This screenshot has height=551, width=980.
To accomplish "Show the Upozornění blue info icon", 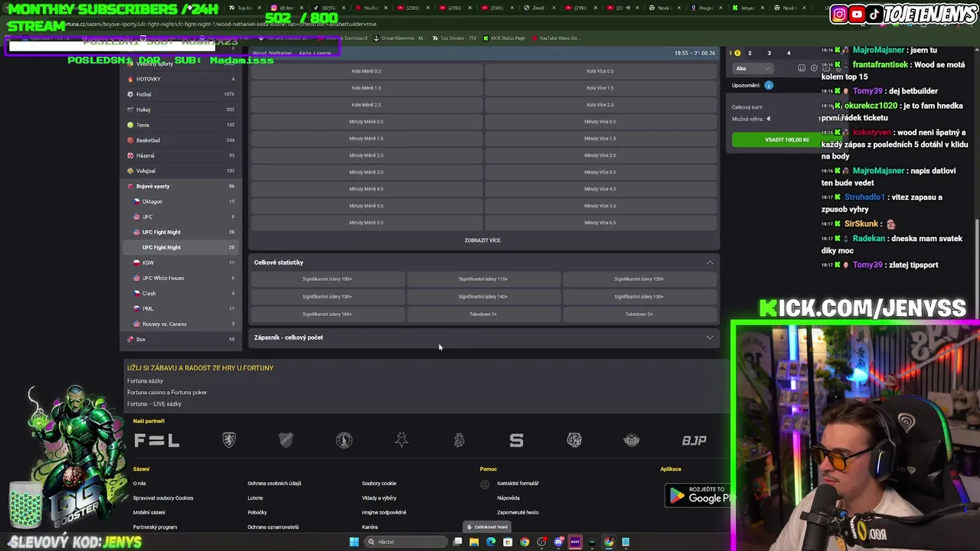I will (x=769, y=86).
